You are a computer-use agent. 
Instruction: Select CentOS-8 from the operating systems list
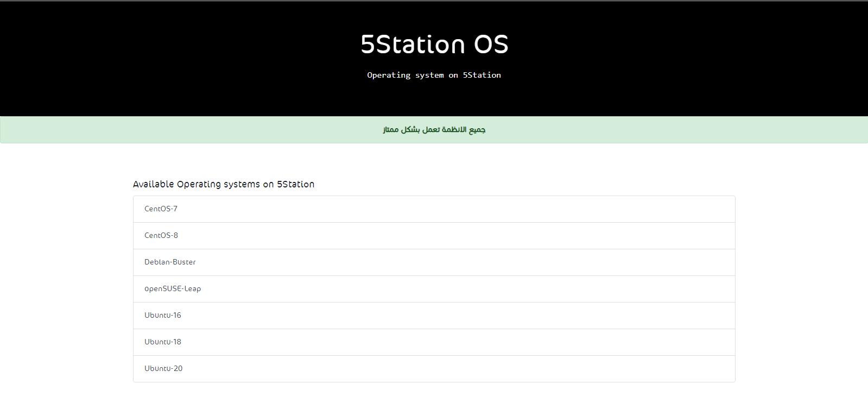(x=161, y=236)
